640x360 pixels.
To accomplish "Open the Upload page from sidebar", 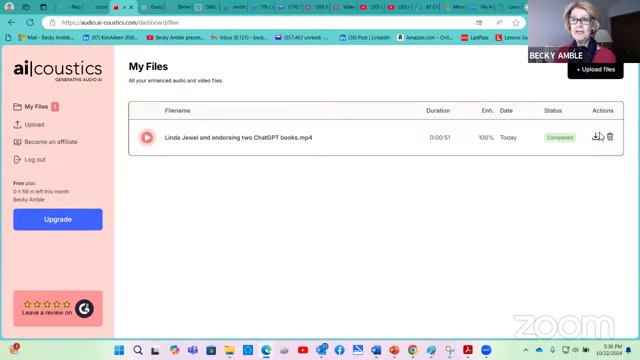I will 29,124.
